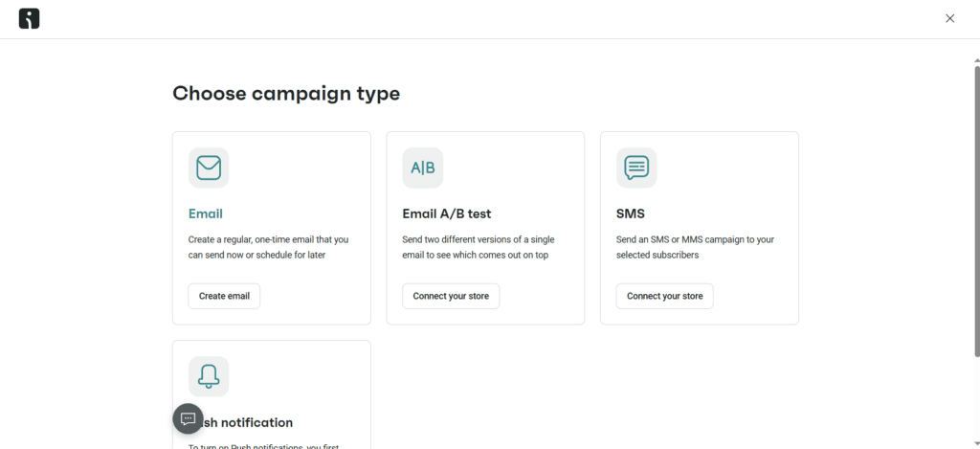The width and height of the screenshot is (980, 449).
Task: Click the Choose campaign type heading
Action: point(286,94)
